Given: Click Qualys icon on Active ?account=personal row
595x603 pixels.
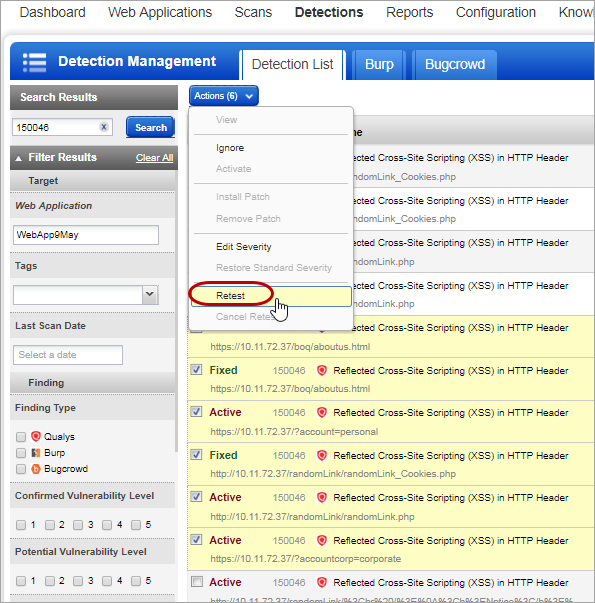Looking at the screenshot, I should [322, 413].
